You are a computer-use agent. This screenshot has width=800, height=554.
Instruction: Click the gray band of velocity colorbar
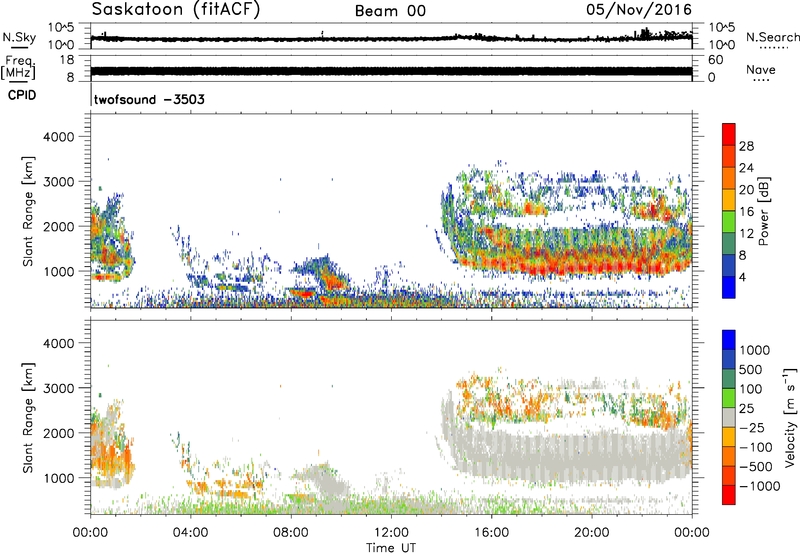point(729,418)
